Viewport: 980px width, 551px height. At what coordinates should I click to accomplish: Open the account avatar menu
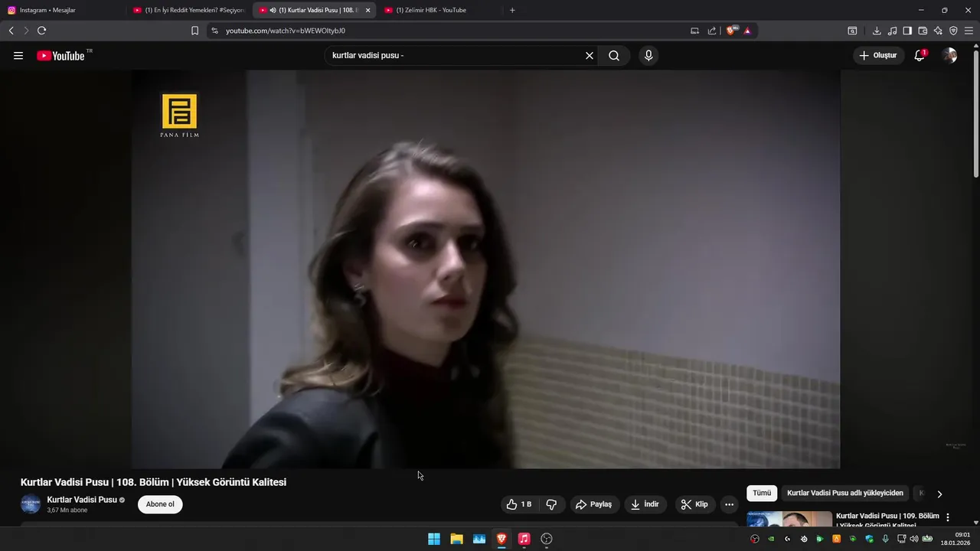point(949,56)
